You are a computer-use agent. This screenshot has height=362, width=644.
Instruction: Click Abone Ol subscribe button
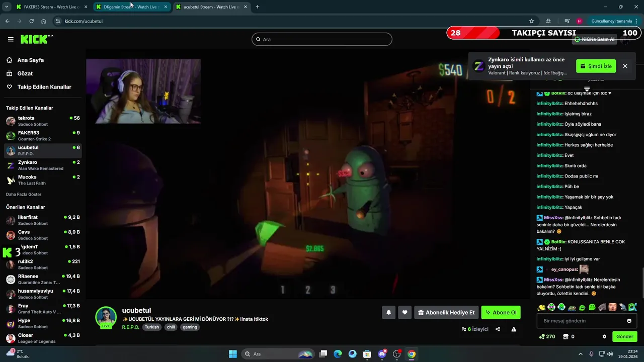pyautogui.click(x=501, y=313)
